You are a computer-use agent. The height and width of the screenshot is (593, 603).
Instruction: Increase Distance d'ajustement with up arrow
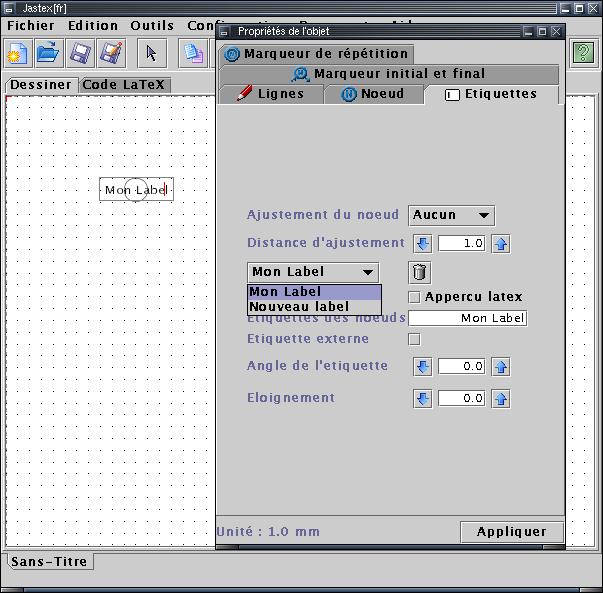click(x=501, y=243)
